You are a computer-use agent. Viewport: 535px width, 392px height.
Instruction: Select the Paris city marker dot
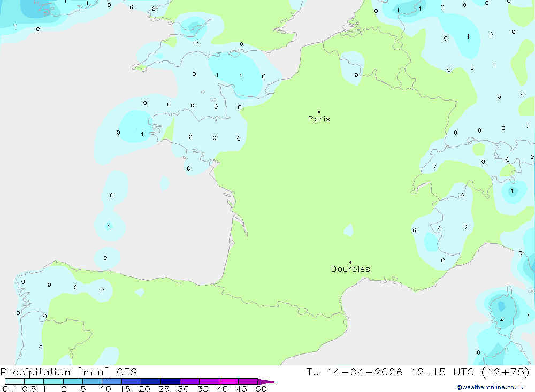pyautogui.click(x=319, y=112)
